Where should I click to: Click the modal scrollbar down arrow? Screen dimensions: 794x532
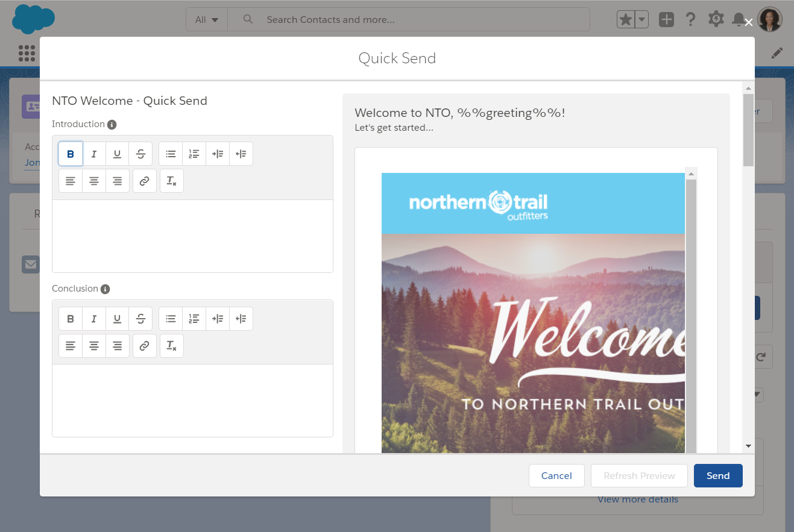pyautogui.click(x=748, y=446)
